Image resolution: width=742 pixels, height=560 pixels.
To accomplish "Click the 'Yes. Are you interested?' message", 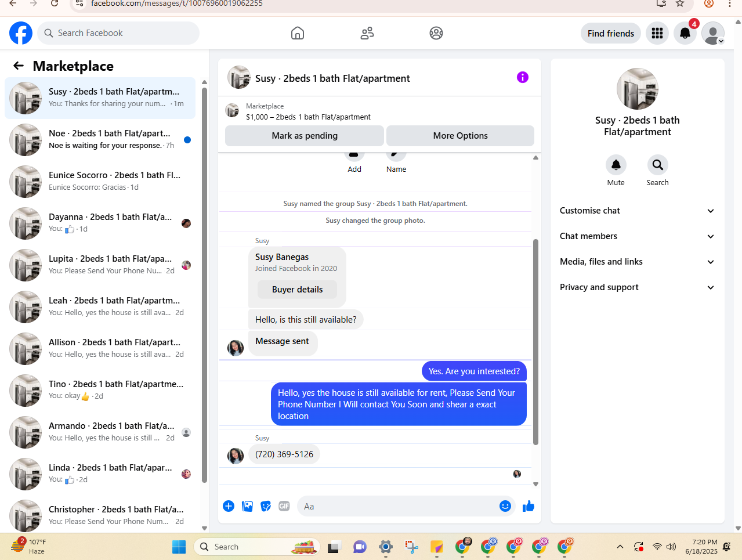I will tap(474, 371).
